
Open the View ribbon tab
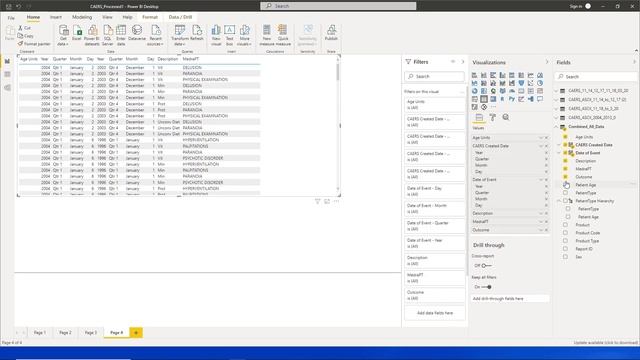click(x=107, y=17)
